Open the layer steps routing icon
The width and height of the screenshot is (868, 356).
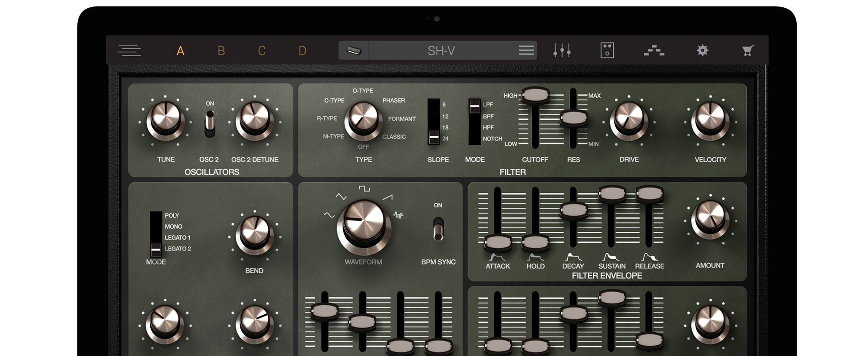coord(654,50)
